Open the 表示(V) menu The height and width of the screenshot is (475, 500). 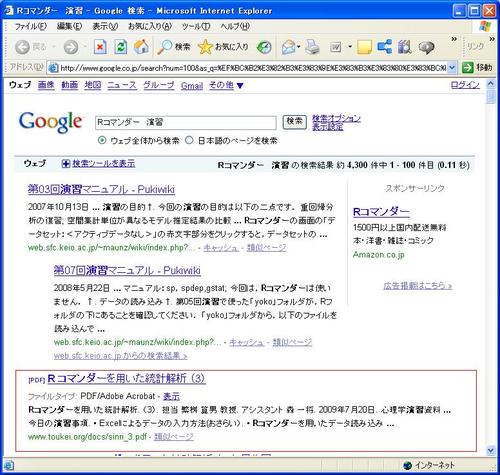(x=105, y=26)
